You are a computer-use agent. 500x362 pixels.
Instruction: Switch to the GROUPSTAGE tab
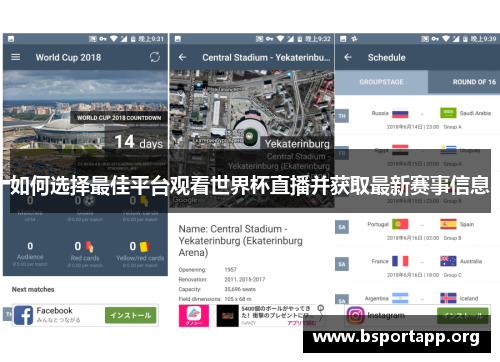click(381, 82)
